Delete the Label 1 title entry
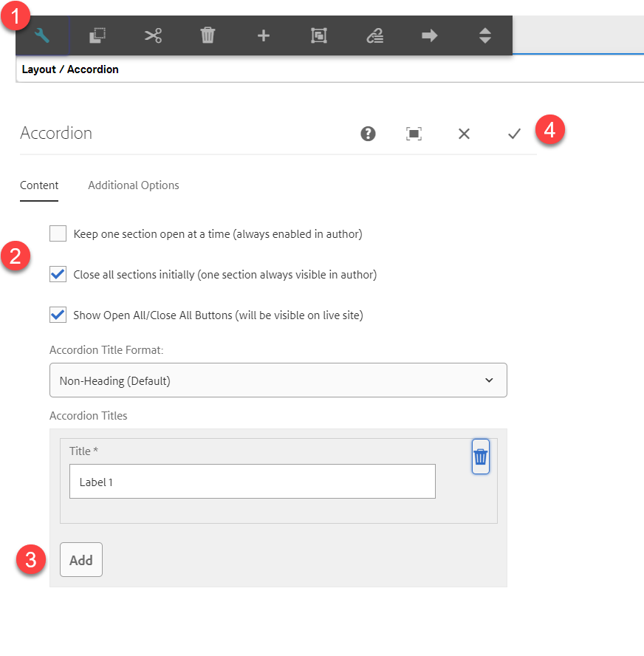The image size is (644, 656). coord(480,457)
